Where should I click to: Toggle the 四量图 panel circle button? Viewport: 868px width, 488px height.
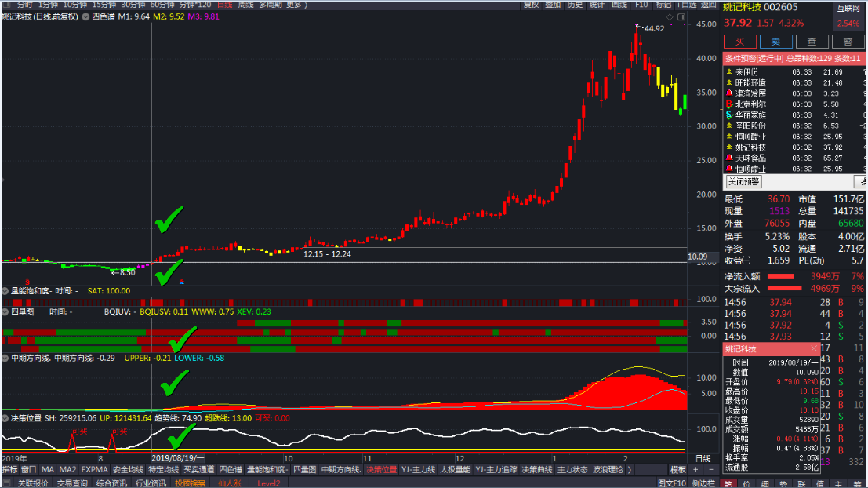[5, 311]
